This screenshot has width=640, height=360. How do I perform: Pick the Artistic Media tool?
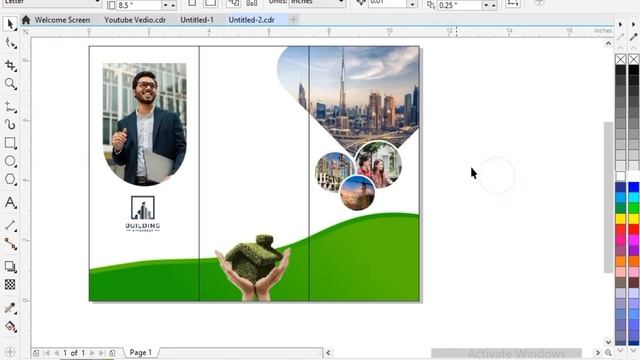pos(10,124)
